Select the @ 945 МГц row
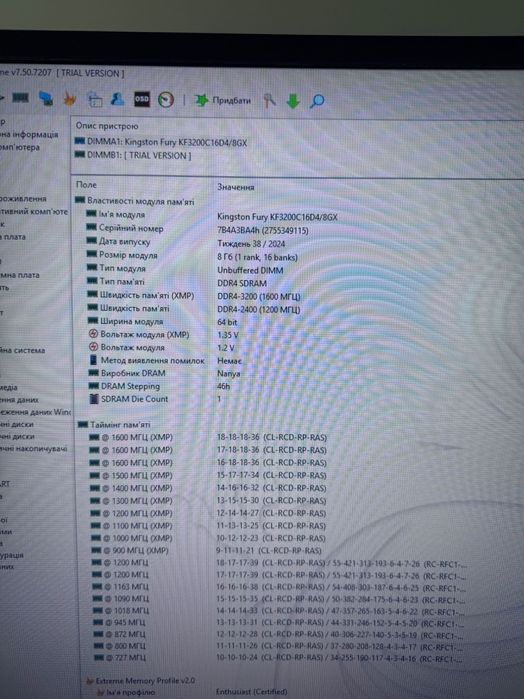The image size is (524, 699). (279, 622)
